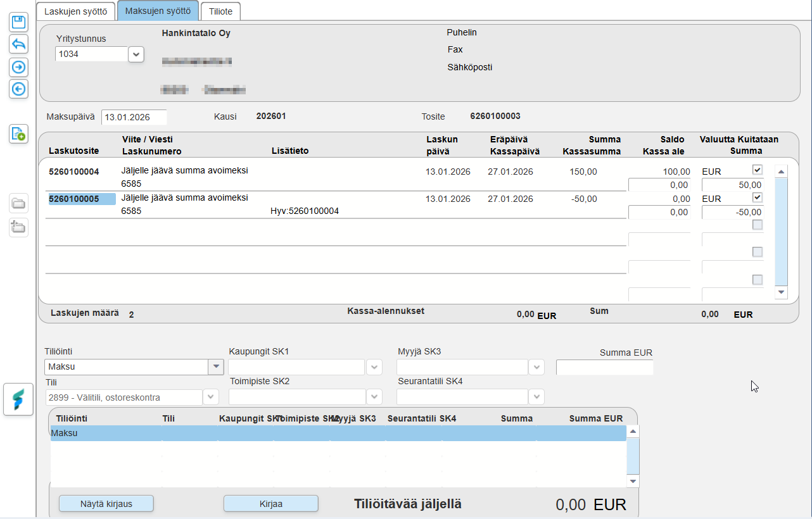Expand the Tiliöinti dropdown showing Maksu
The width and height of the screenshot is (812, 519).
pyautogui.click(x=217, y=366)
